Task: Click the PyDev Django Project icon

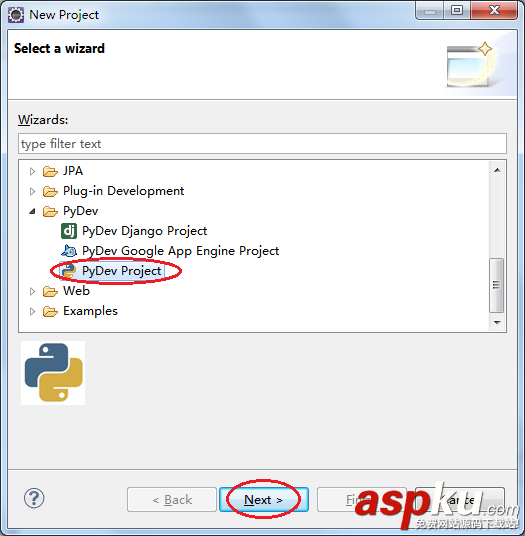Action: click(69, 231)
